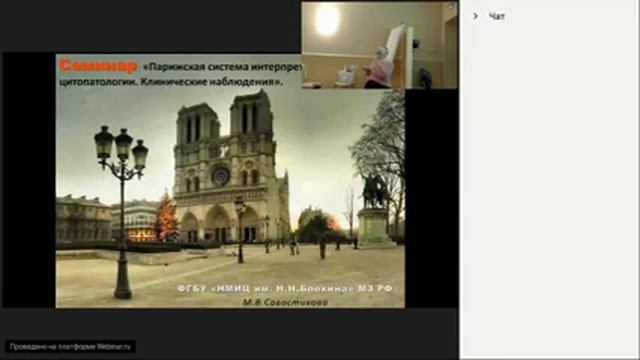The image size is (640, 360).
Task: Open the Чат panel header
Action: 497,16
